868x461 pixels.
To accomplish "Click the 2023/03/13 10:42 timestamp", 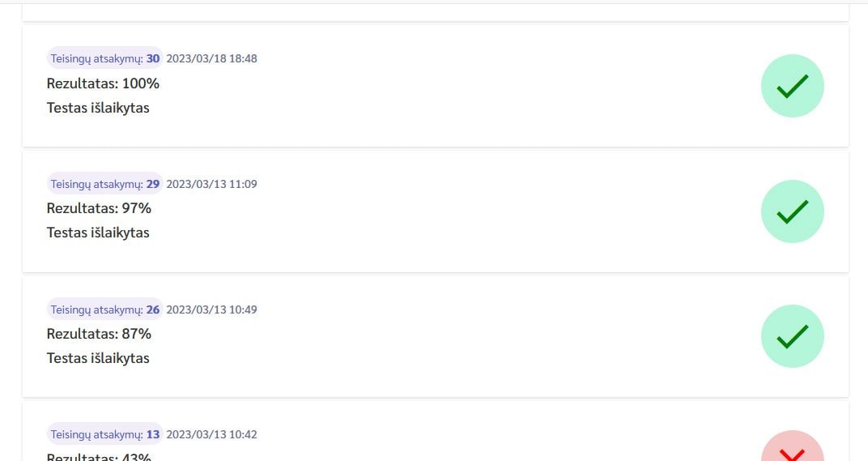I will tap(211, 434).
